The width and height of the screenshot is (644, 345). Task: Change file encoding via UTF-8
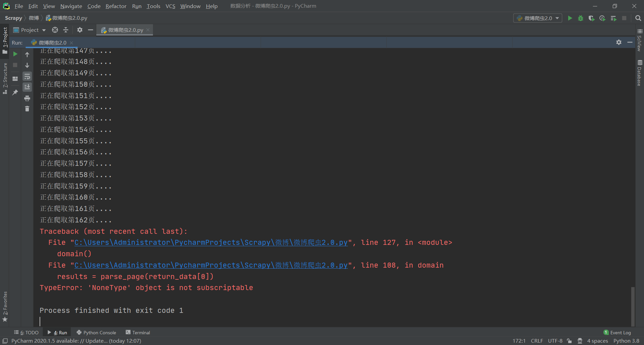[x=555, y=341]
